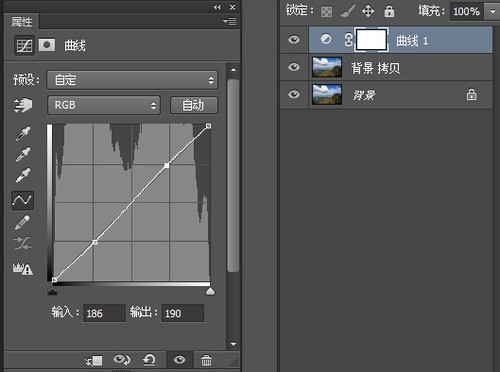This screenshot has width=500, height=372.
Task: Select the upper curve control point
Action: [x=167, y=165]
